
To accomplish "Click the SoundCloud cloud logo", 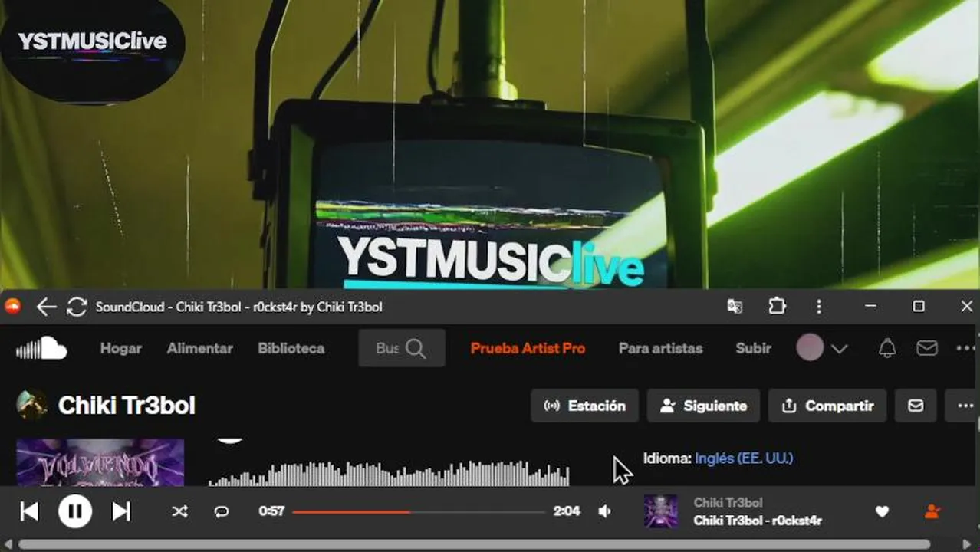I will 41,348.
